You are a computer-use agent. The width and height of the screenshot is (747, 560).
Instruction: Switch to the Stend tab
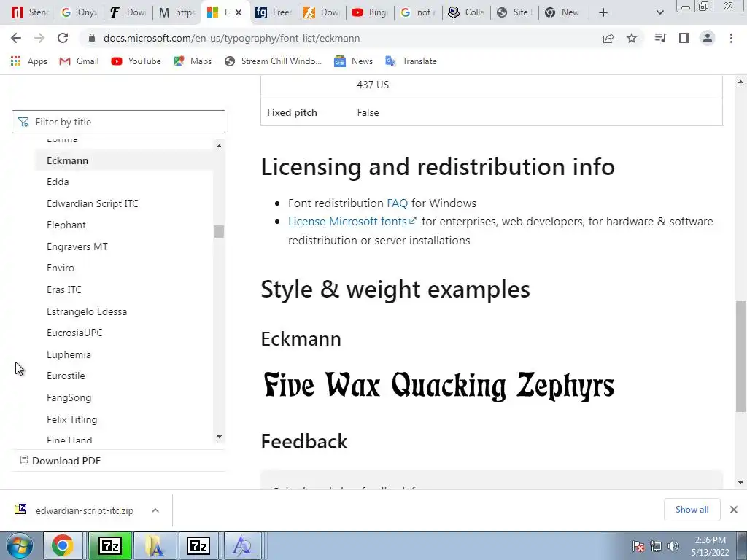tap(31, 12)
